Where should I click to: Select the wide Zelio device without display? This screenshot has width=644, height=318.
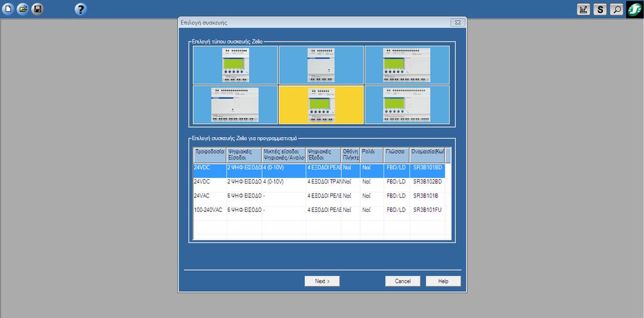click(235, 104)
